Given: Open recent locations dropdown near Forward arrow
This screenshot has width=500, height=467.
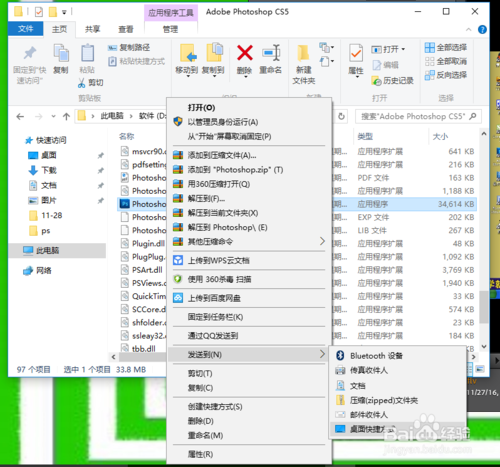Looking at the screenshot, I should (53, 116).
